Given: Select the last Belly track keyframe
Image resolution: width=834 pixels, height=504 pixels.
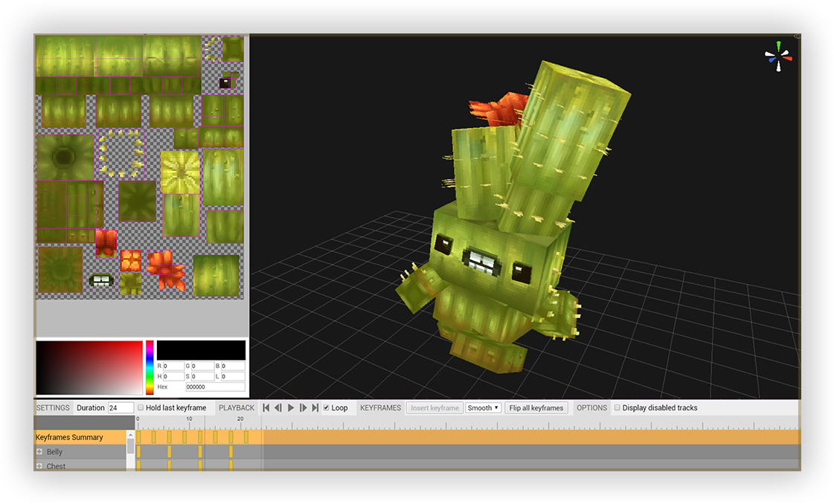Looking at the screenshot, I should pos(231,451).
